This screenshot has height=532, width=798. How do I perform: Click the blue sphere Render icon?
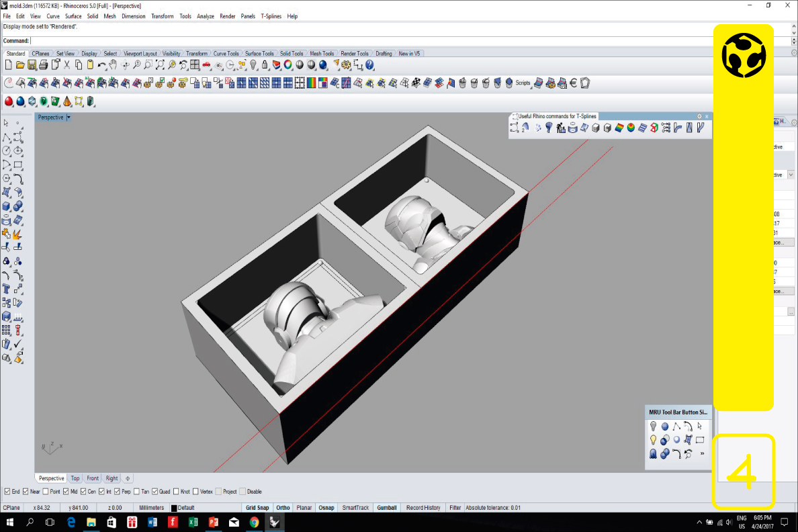point(322,65)
